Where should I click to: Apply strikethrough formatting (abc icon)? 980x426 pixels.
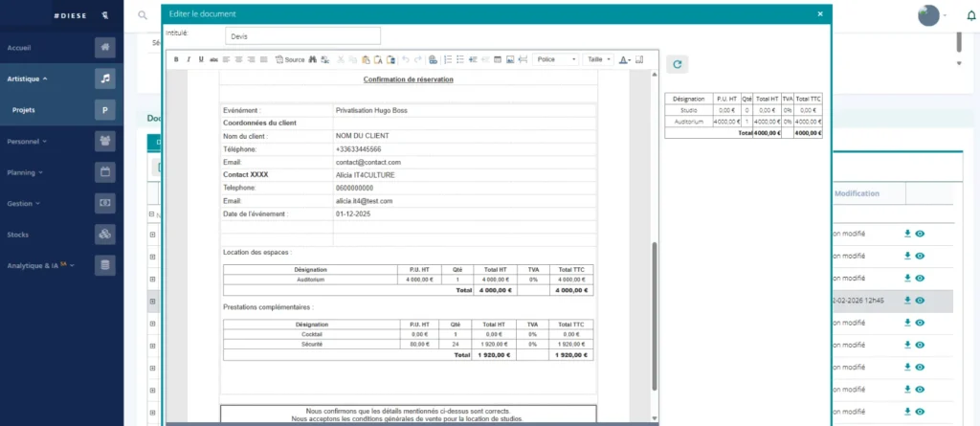pyautogui.click(x=213, y=59)
